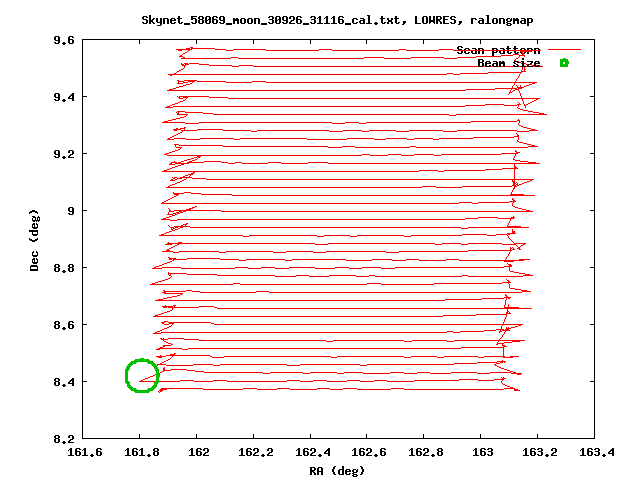Select the 'Beam size' legend label
640x480 pixels.
(x=509, y=63)
